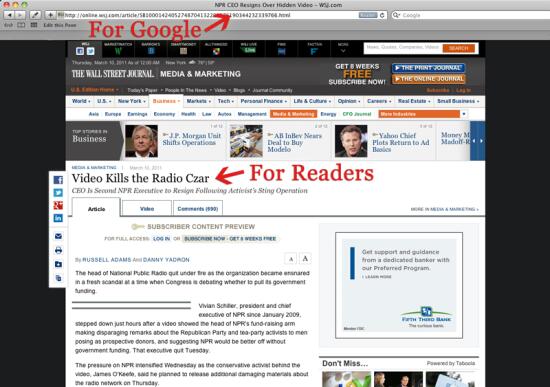The width and height of the screenshot is (550, 387).
Task: Decrease article text size with smaller A
Action: click(x=290, y=259)
